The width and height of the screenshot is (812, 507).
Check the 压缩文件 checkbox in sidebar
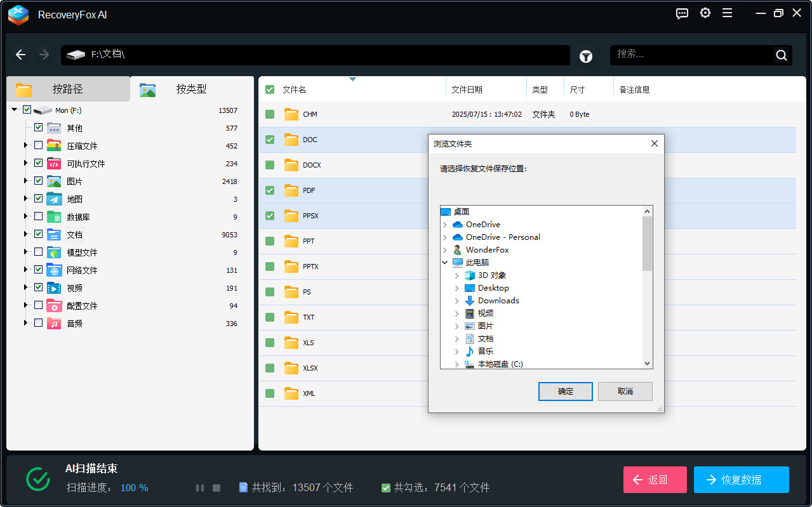coord(37,145)
